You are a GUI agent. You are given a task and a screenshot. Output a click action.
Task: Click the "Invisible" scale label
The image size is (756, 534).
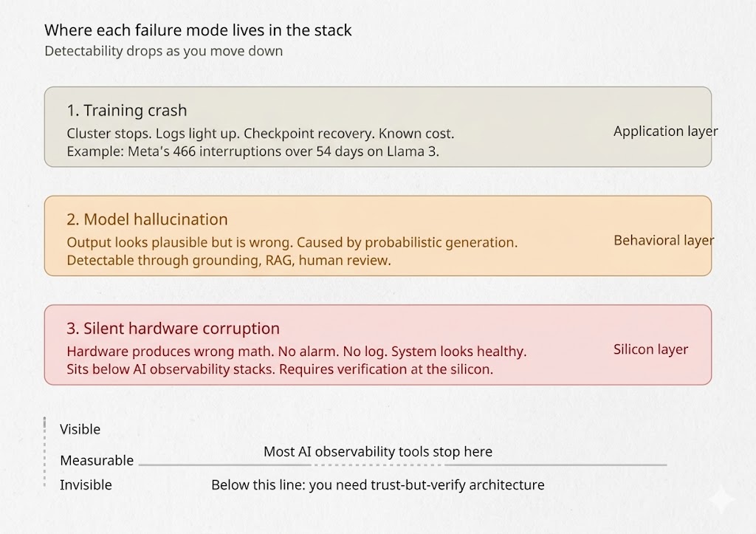[86, 485]
